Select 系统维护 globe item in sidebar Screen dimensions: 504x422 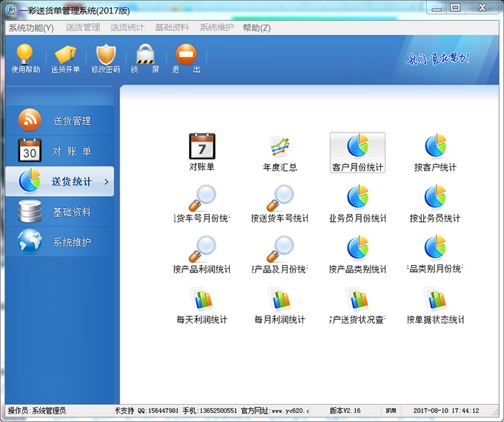tap(60, 242)
